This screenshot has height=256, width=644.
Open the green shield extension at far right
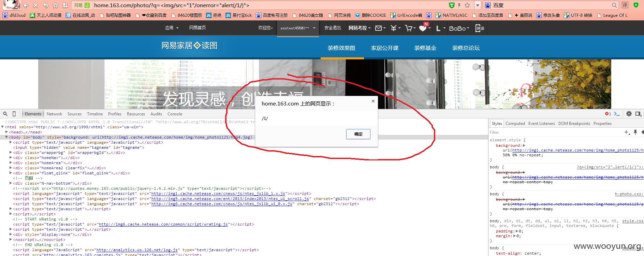pos(636,5)
